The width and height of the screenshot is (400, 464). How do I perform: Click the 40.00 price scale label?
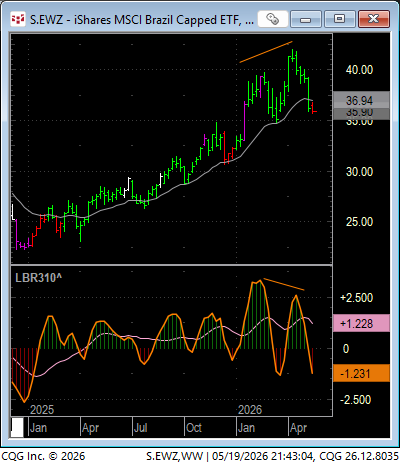359,70
